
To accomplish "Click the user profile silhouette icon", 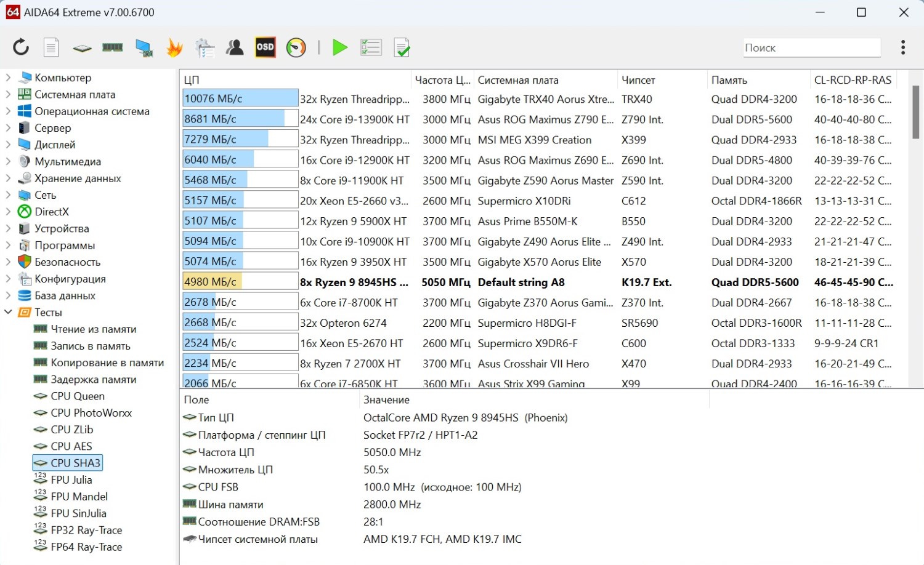I will tap(235, 47).
